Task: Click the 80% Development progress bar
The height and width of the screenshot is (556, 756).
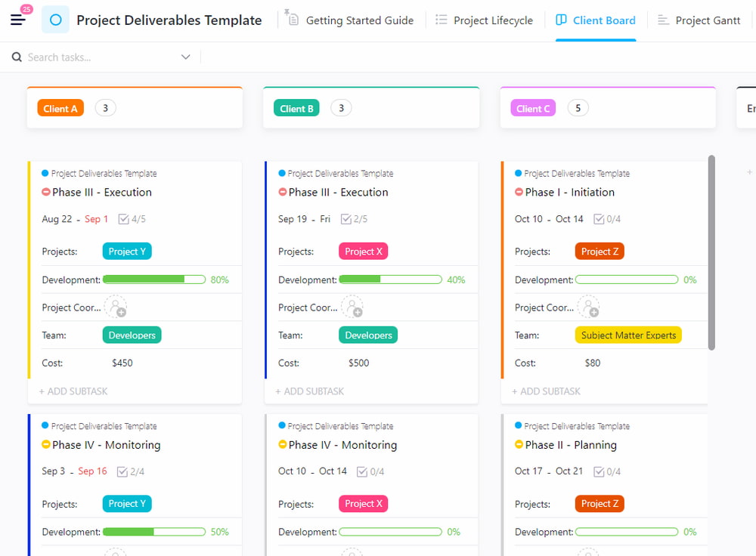Action: pyautogui.click(x=154, y=279)
